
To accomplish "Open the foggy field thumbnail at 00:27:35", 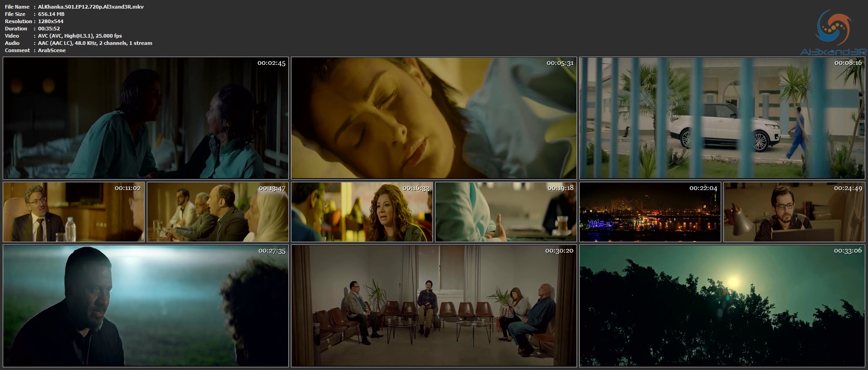I will click(x=145, y=306).
